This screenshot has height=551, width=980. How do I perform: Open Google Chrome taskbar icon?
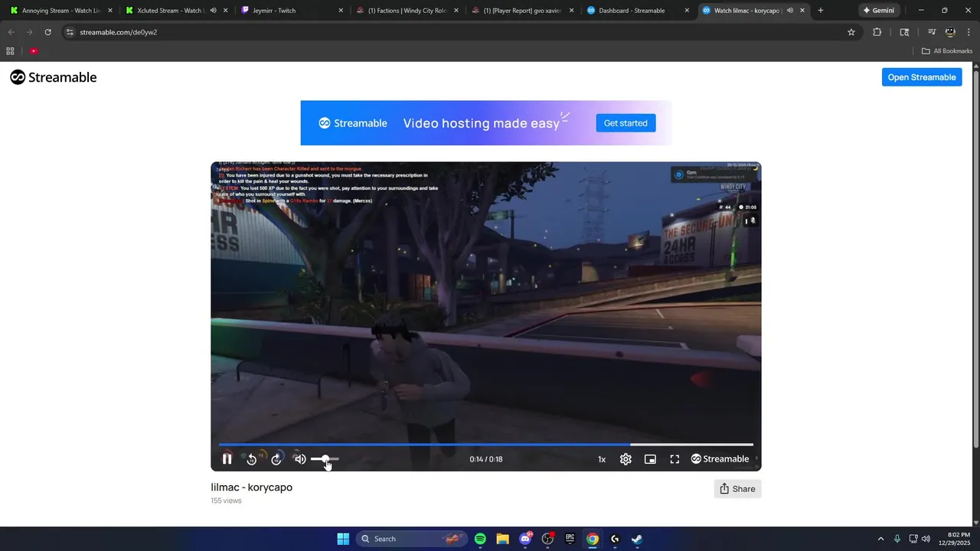point(593,539)
